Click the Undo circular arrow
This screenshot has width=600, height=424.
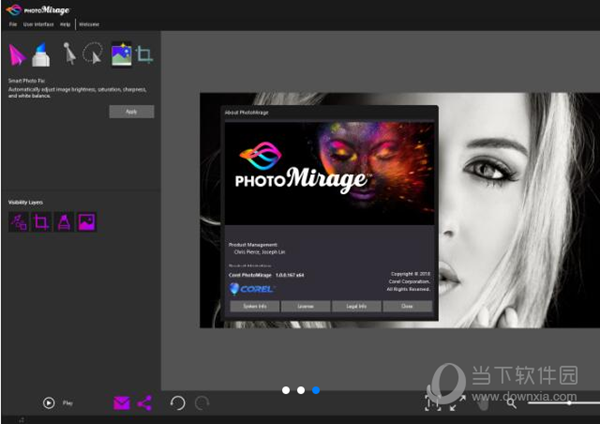point(178,403)
